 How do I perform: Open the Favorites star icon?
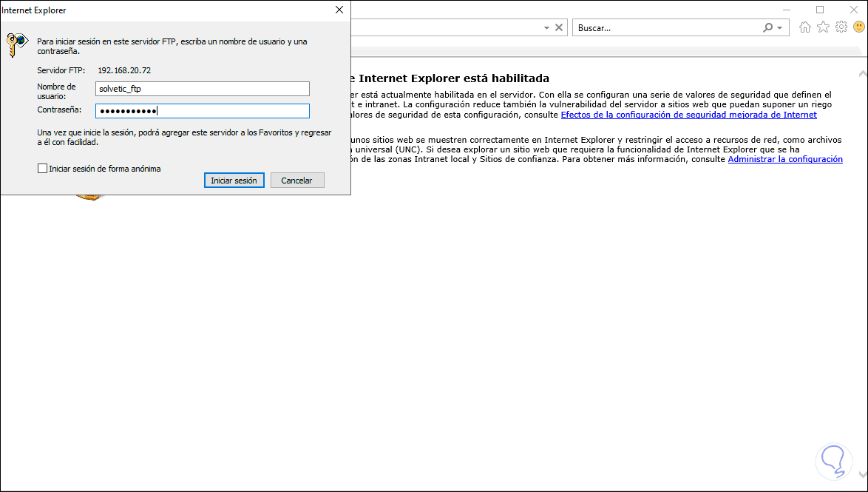point(823,27)
